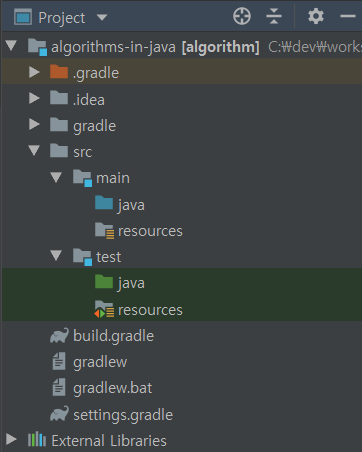
Task: Select the .idea folder name
Action: pos(89,99)
